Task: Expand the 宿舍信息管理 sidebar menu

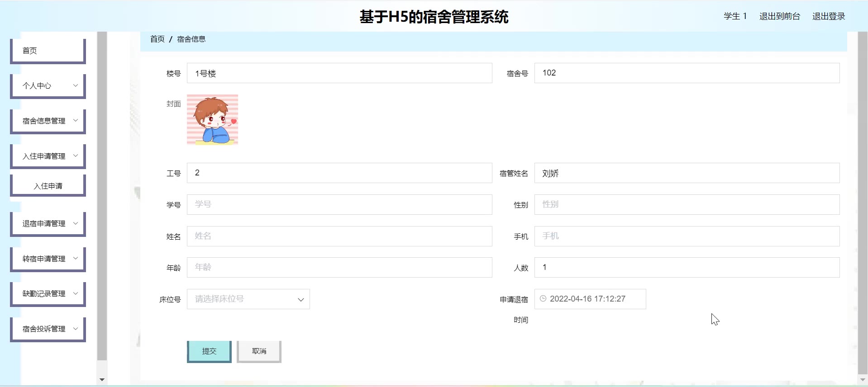Action: pyautogui.click(x=48, y=121)
